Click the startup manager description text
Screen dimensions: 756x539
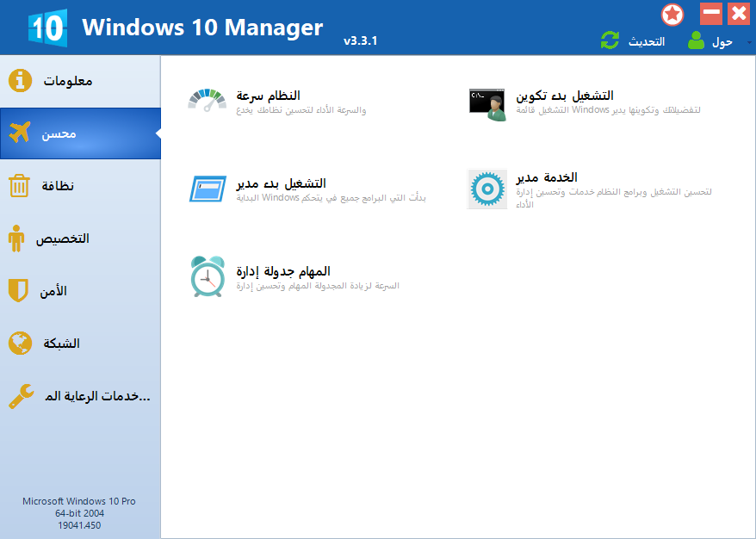tap(332, 198)
